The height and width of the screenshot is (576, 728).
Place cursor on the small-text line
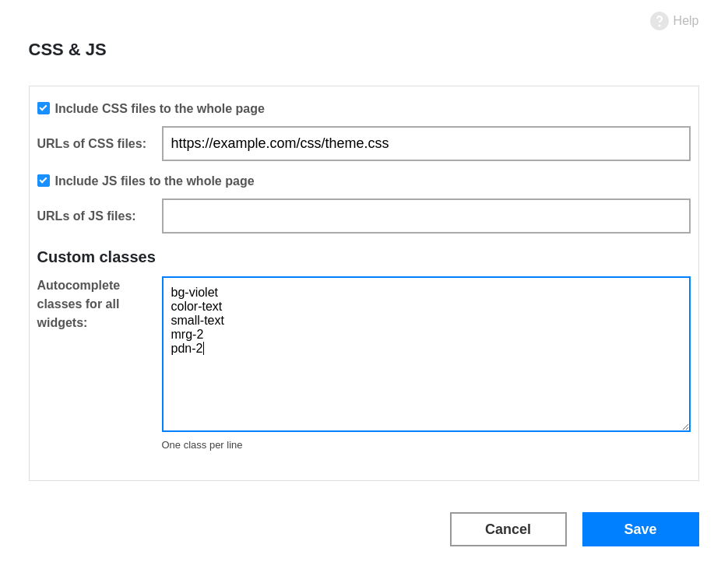[197, 320]
